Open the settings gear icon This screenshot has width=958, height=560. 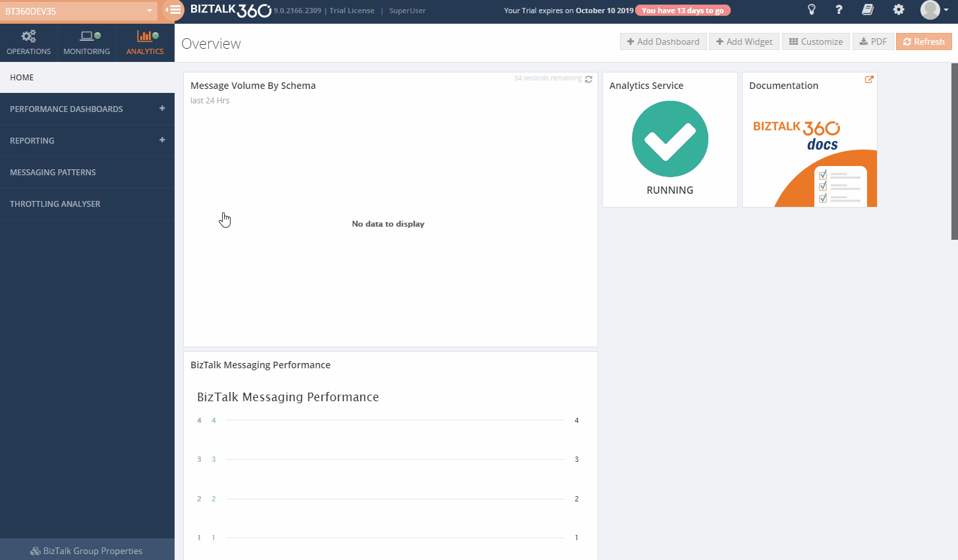pyautogui.click(x=899, y=10)
